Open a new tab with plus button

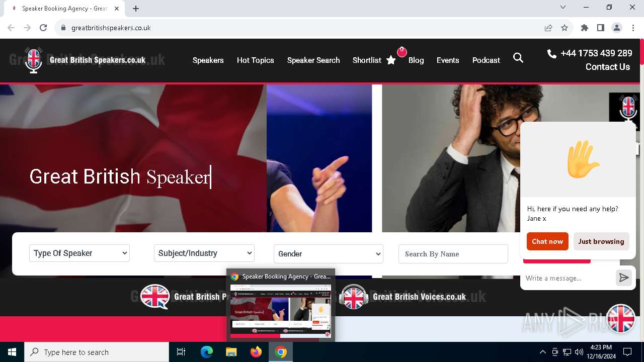[x=136, y=9]
